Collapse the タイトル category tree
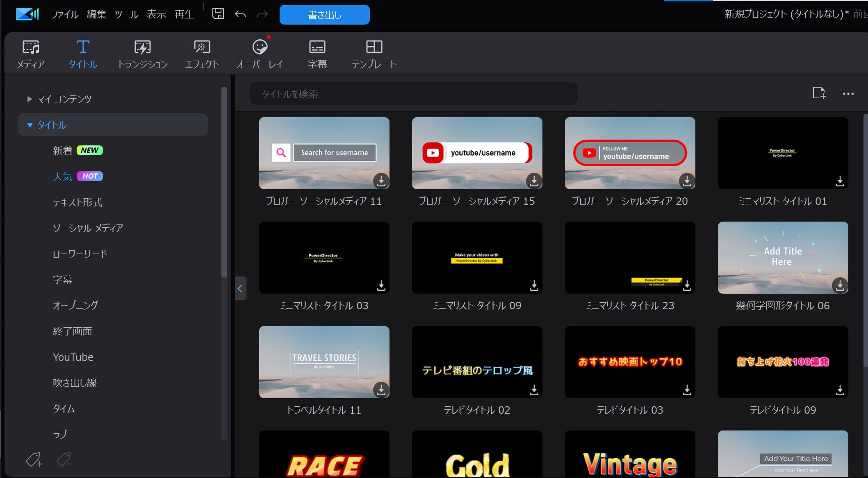 (30, 125)
